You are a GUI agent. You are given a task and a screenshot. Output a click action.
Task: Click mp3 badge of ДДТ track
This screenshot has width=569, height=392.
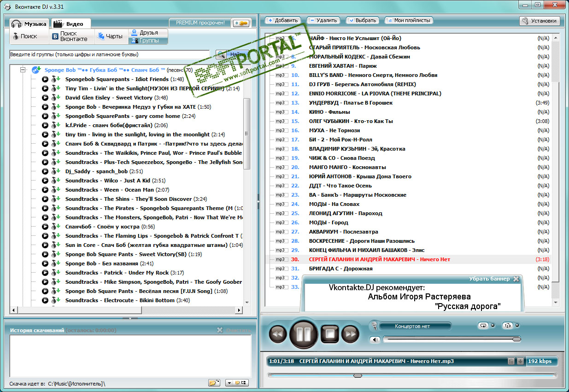[x=281, y=186]
